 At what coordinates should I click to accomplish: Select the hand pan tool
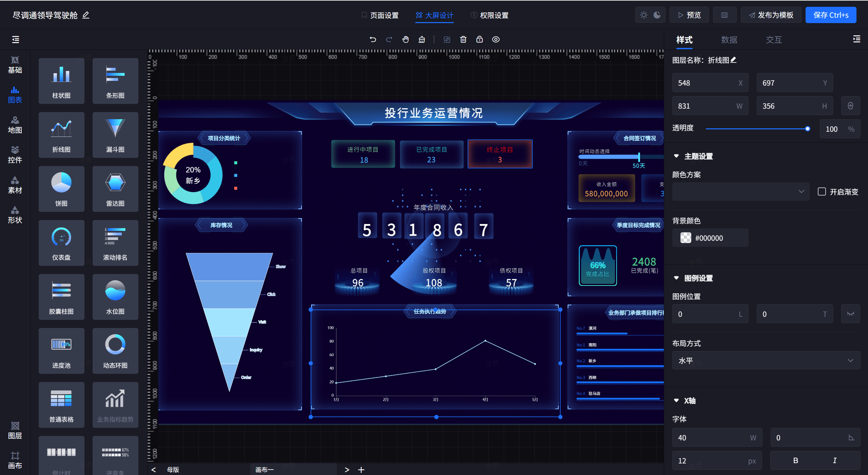(405, 39)
